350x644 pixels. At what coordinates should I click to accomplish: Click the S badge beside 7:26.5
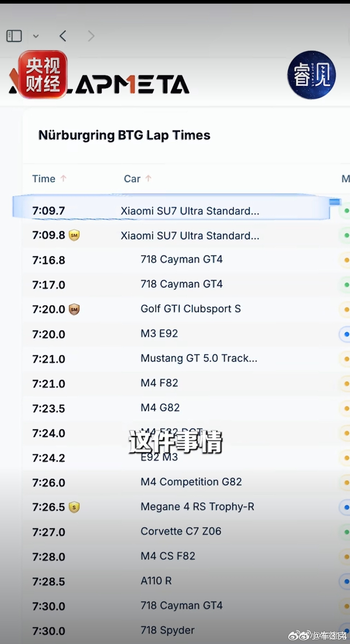(x=74, y=507)
